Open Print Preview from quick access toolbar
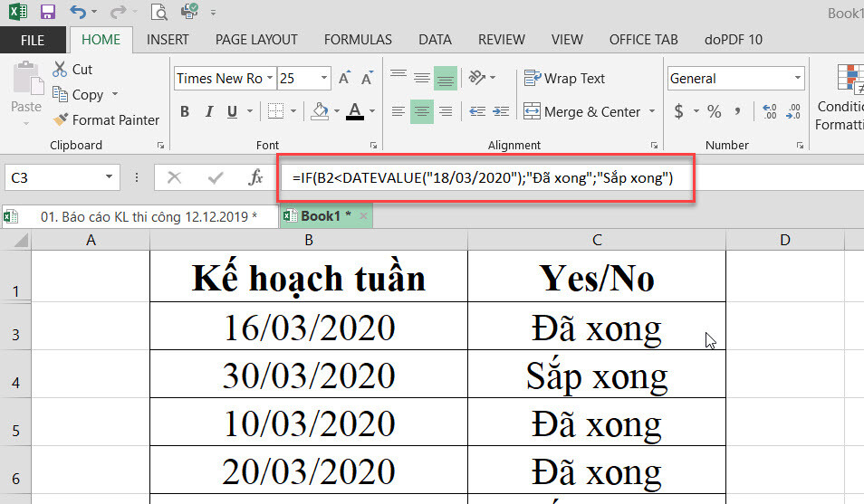Image resolution: width=864 pixels, height=504 pixels. coord(159,12)
